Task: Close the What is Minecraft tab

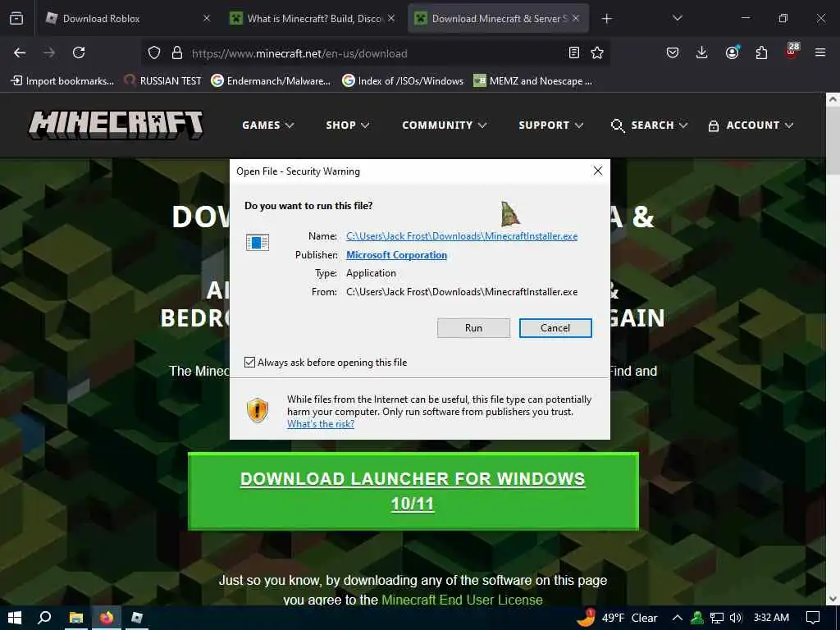Action: (391, 18)
